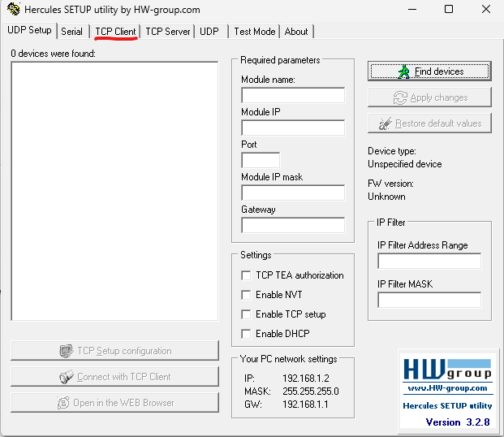
Task: Click Connect with TCP Client button
Action: coord(114,376)
